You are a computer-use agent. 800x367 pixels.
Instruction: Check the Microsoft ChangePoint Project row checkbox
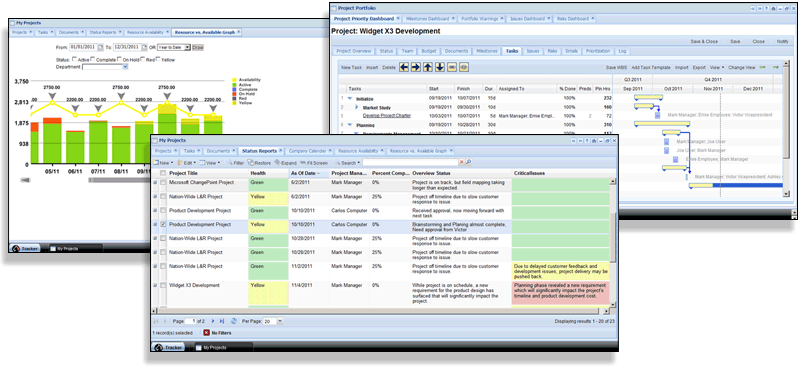(x=163, y=182)
